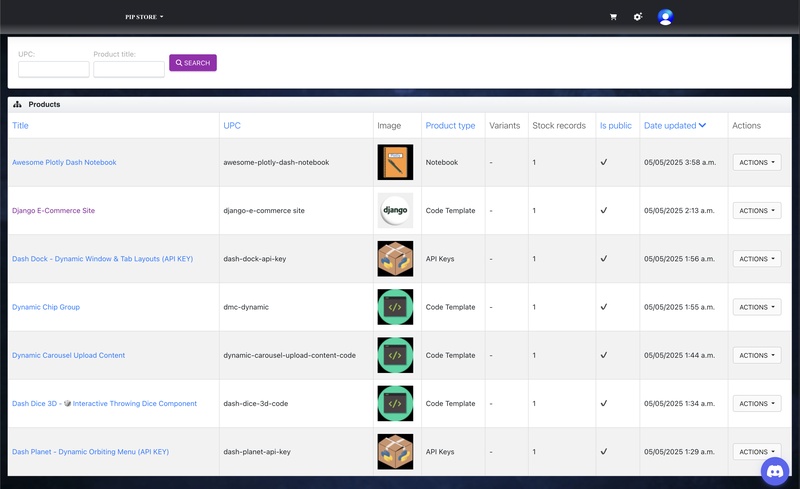Open Dash Dock Dynamic Window product link
This screenshot has width=800, height=489.
(x=103, y=259)
